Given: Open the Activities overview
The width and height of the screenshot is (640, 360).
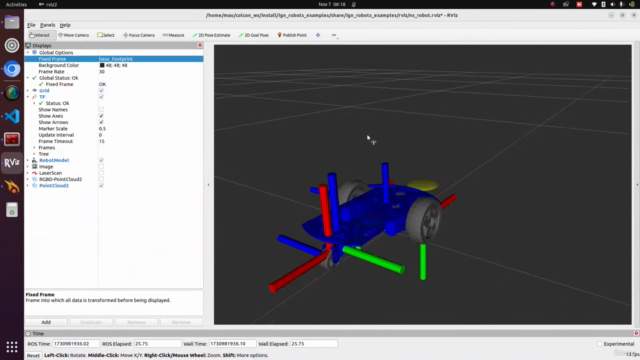Looking at the screenshot, I should (16, 4).
